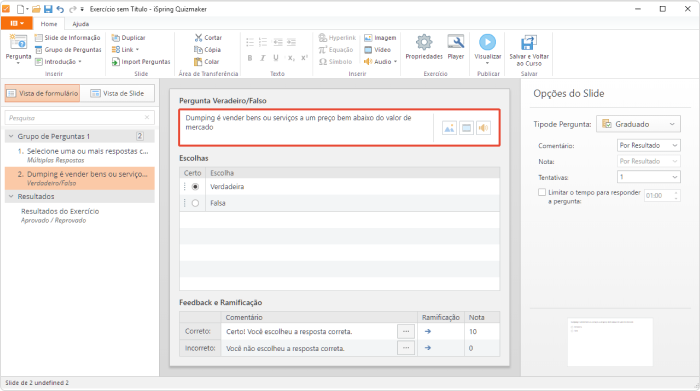Decrease text indent
The height and width of the screenshot is (391, 700).
click(278, 42)
